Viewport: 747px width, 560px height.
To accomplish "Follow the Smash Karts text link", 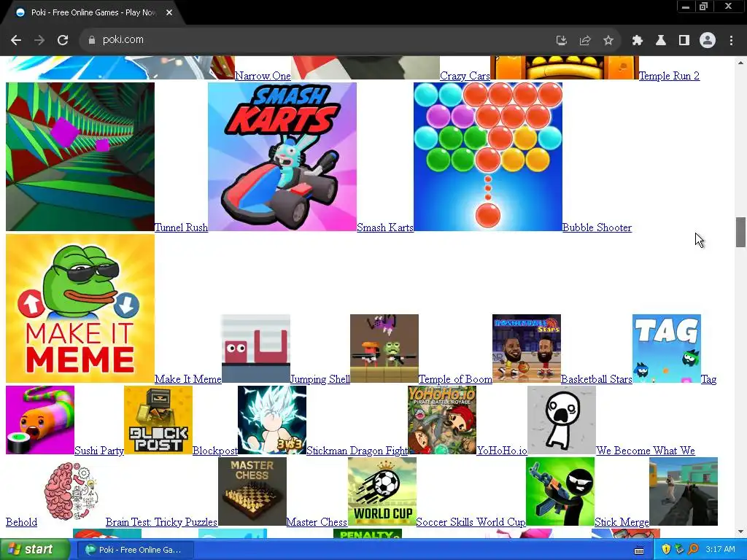I will pos(385,227).
